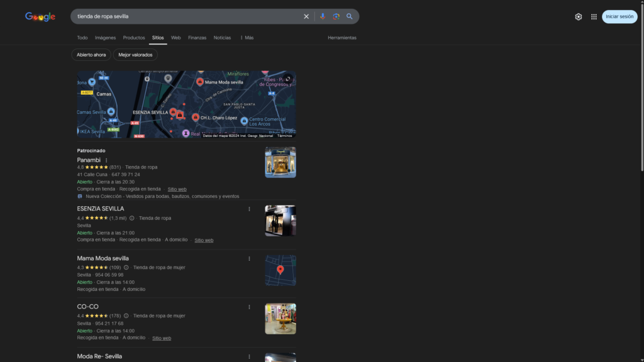Click Centro Comercial Los Arcos marker
This screenshot has width=644, height=362.
245,121
